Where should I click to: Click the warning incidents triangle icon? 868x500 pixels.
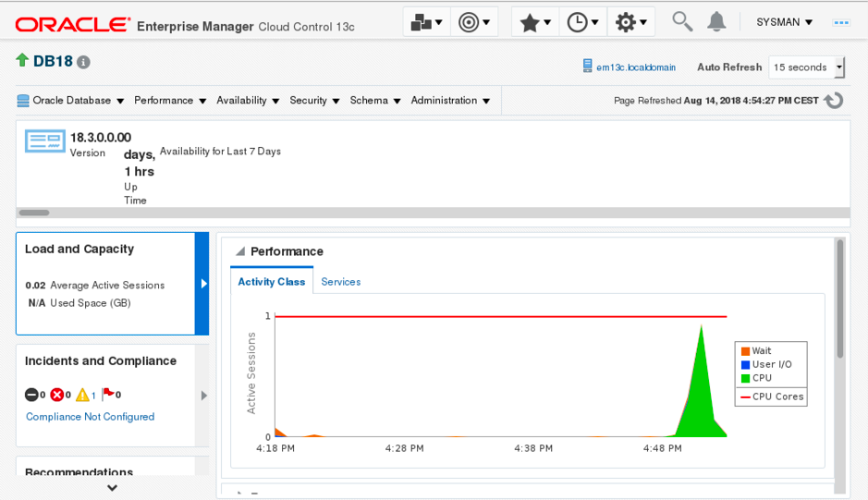82,395
